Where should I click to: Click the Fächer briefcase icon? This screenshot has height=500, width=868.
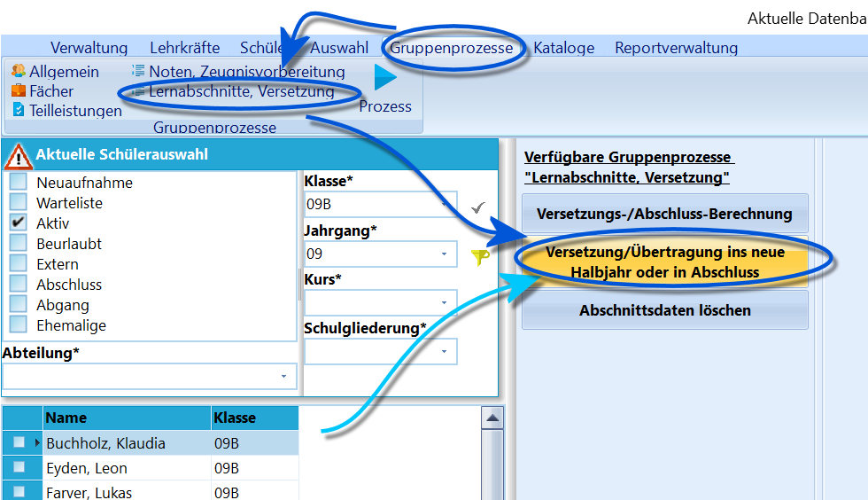(19, 90)
